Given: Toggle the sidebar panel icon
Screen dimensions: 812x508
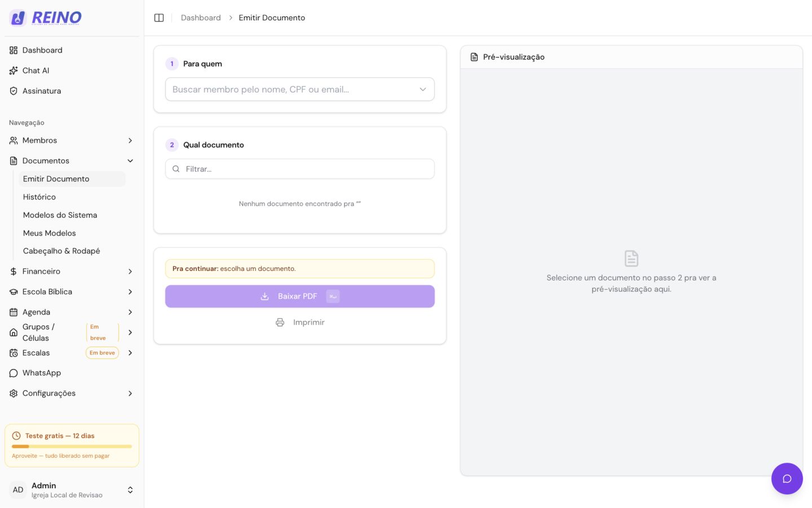Looking at the screenshot, I should (x=159, y=18).
